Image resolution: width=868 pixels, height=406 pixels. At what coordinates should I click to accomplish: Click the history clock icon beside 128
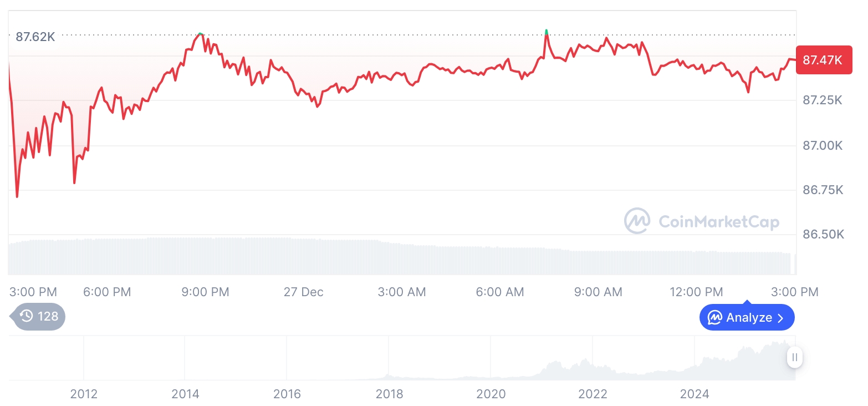click(x=26, y=316)
